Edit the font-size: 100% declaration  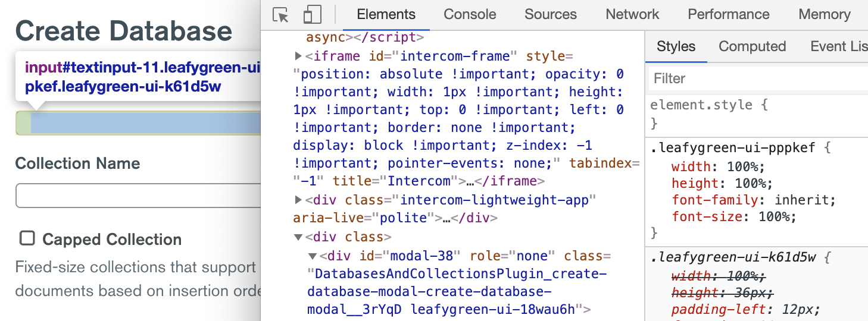click(733, 216)
